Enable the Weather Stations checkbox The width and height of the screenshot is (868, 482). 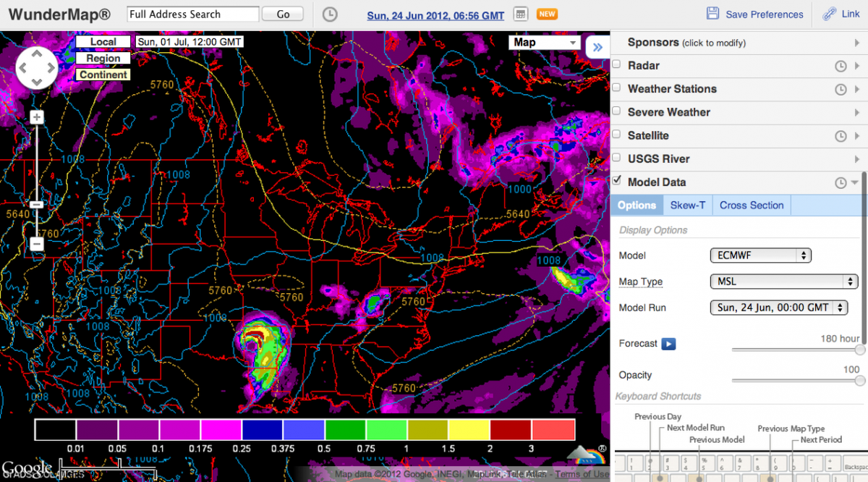tap(616, 87)
